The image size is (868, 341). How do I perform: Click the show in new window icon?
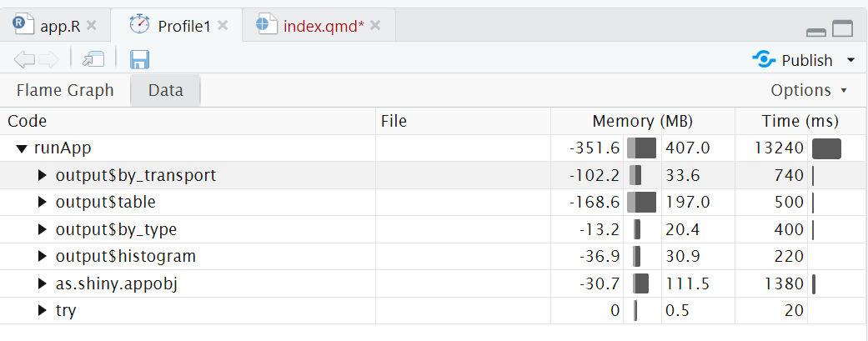(93, 59)
